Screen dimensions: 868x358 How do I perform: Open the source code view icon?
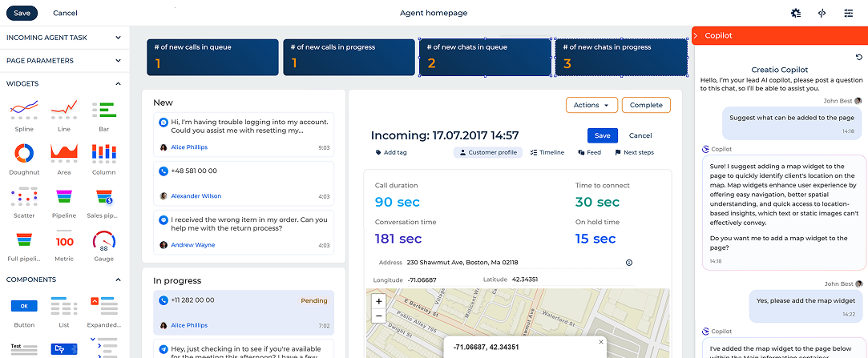[822, 13]
